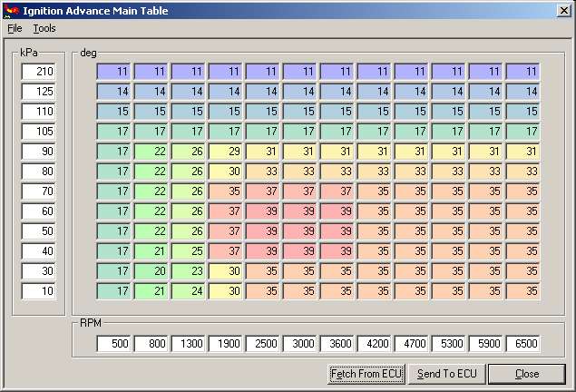The image size is (576, 392).
Task: Click the 6500 RPM axis field
Action: [x=522, y=344]
